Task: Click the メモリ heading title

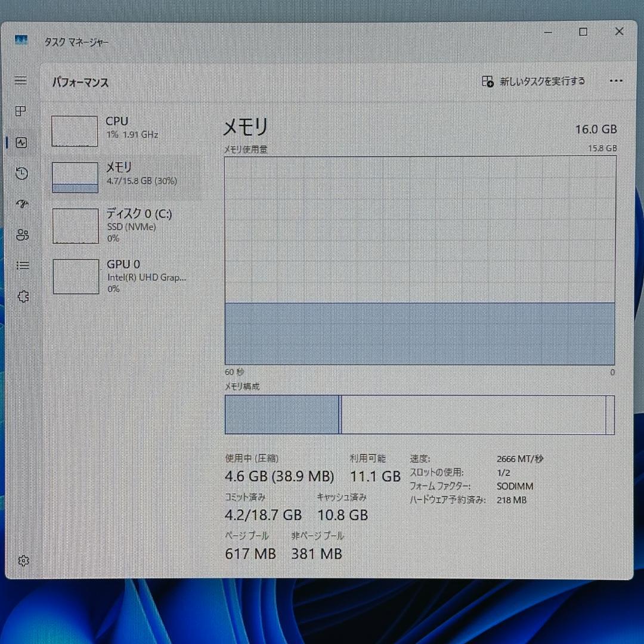Action: point(245,126)
